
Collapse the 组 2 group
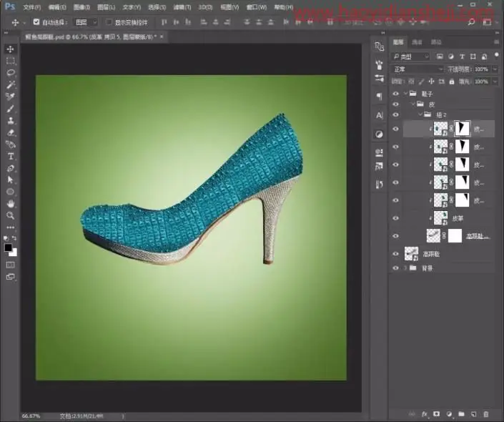click(420, 114)
